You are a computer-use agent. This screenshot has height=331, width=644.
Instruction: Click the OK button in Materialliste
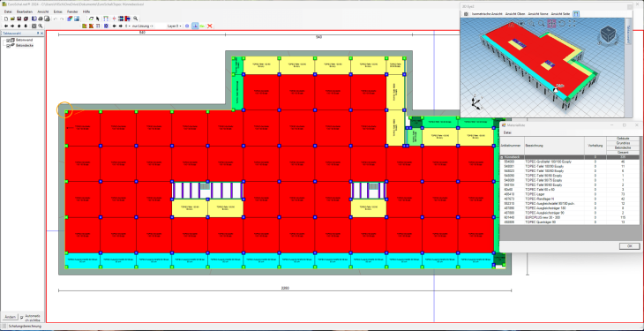630,246
